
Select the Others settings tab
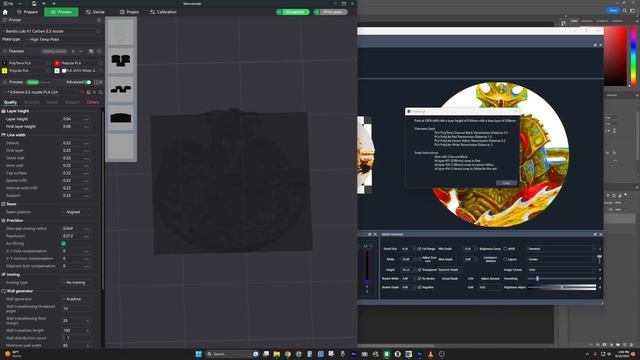tap(93, 102)
